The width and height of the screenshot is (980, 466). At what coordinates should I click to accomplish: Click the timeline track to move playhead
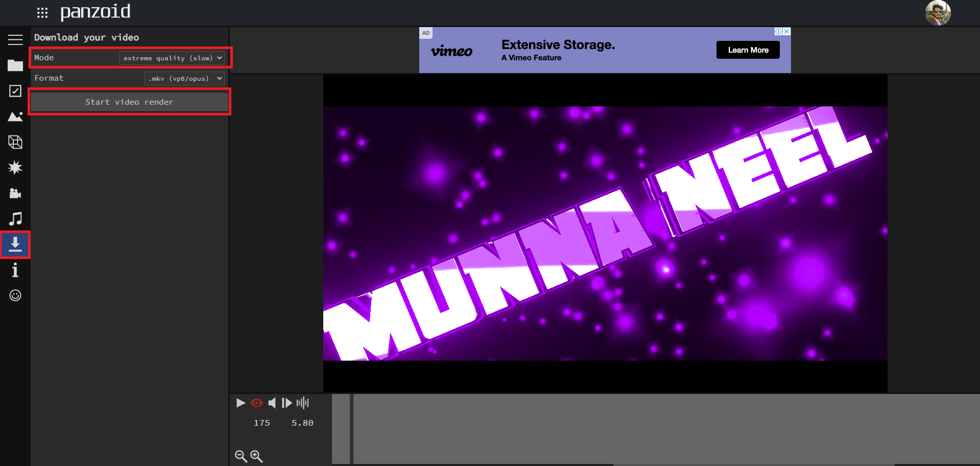click(x=613, y=428)
